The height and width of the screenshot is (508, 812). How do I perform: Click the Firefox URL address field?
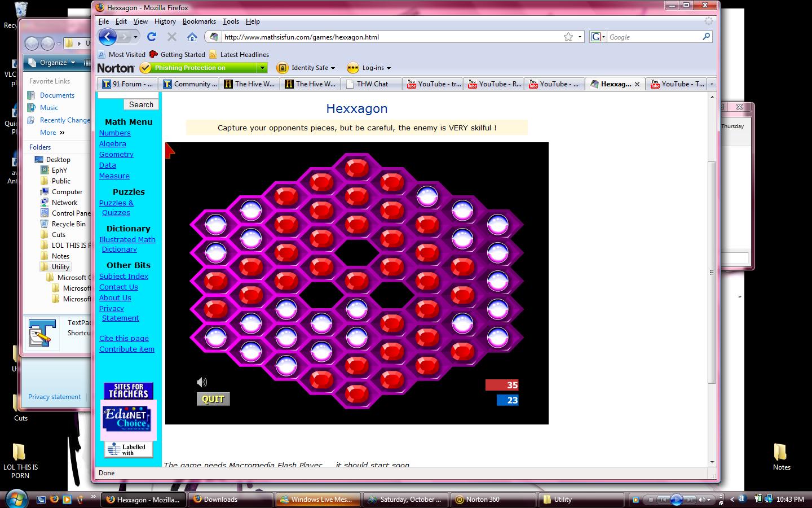click(392, 37)
